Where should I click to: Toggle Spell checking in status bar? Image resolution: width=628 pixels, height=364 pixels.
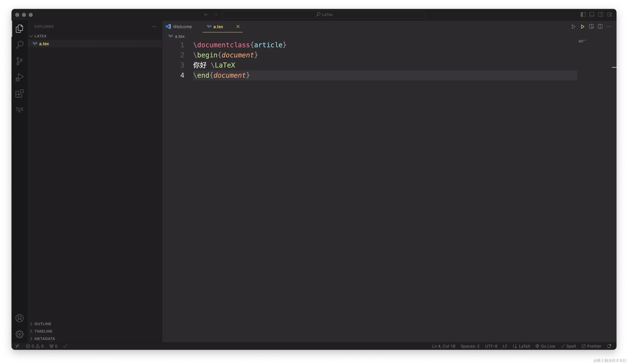pyautogui.click(x=568, y=346)
